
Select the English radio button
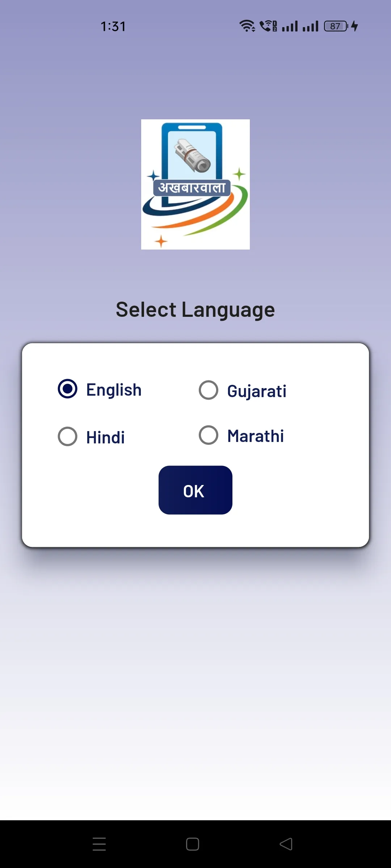pyautogui.click(x=68, y=389)
